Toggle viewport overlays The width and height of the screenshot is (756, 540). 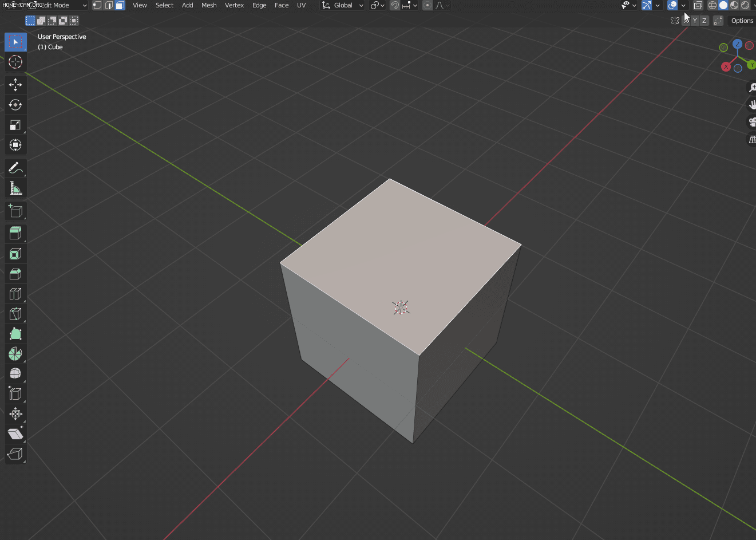672,5
